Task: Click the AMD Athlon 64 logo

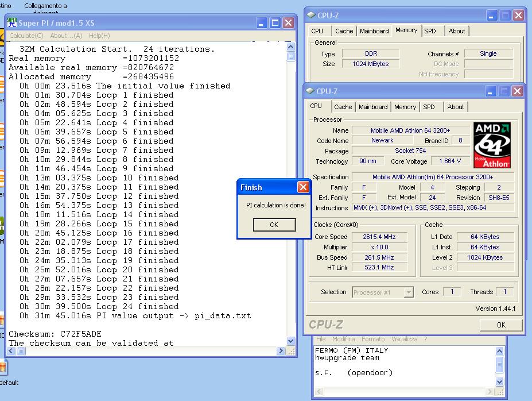Action: pyautogui.click(x=492, y=145)
